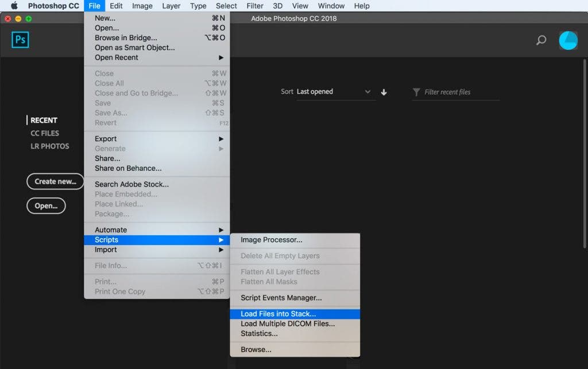Toggle the sort direction arrow icon
This screenshot has width=588, height=369.
384,92
